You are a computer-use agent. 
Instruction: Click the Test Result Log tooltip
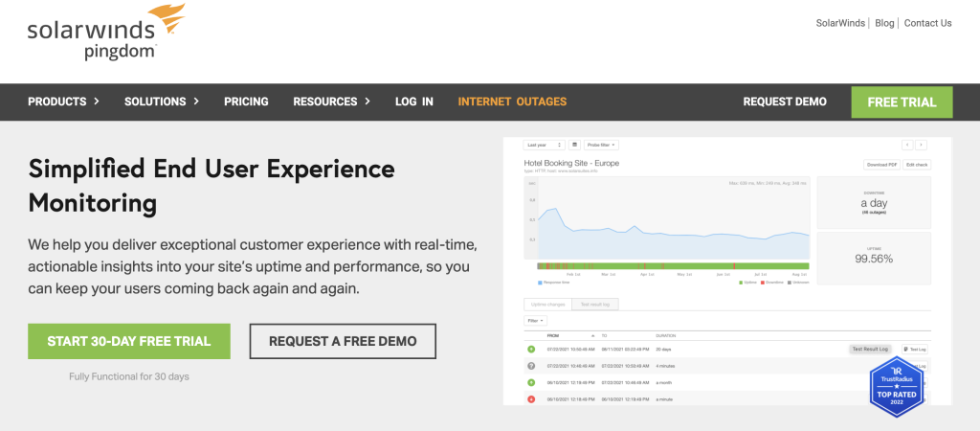pos(871,349)
